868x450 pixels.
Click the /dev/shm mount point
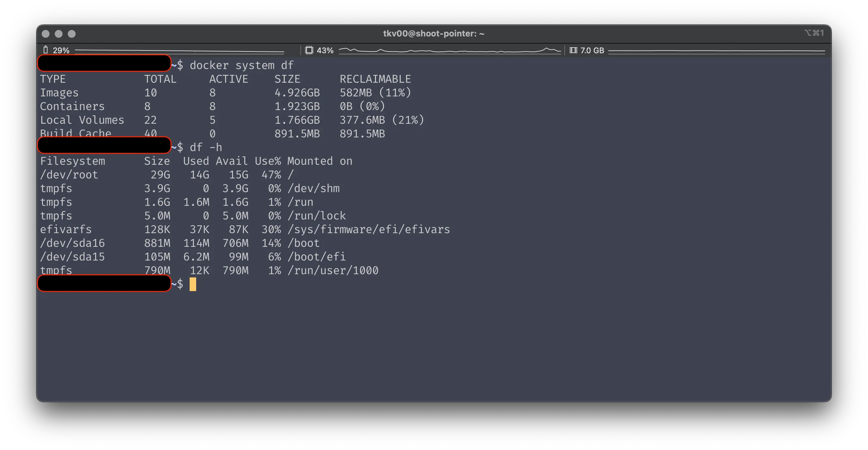click(x=313, y=188)
